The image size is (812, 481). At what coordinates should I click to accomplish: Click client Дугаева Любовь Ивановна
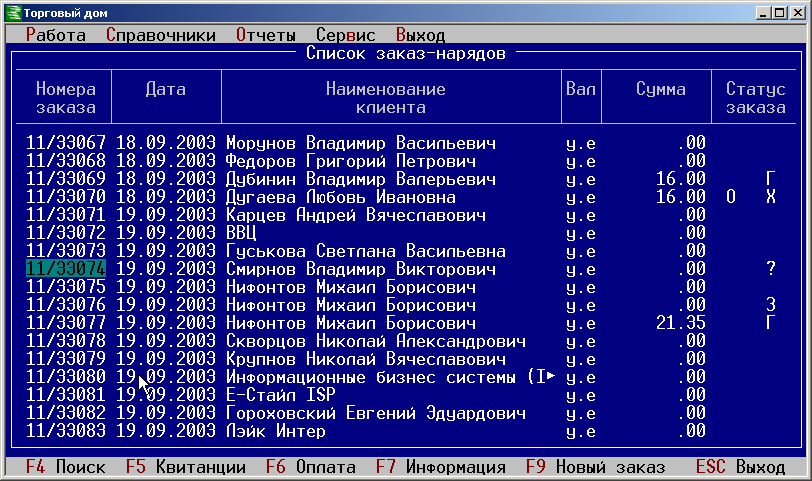click(x=341, y=197)
